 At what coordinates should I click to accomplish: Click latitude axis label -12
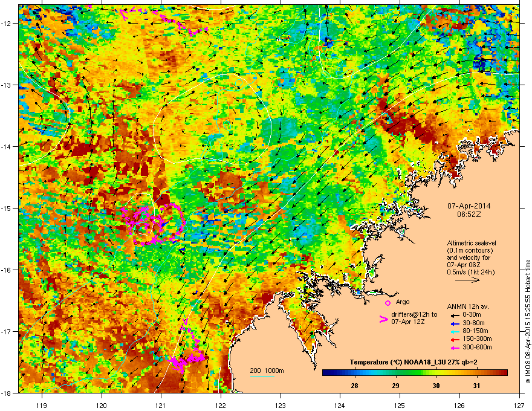(7, 24)
